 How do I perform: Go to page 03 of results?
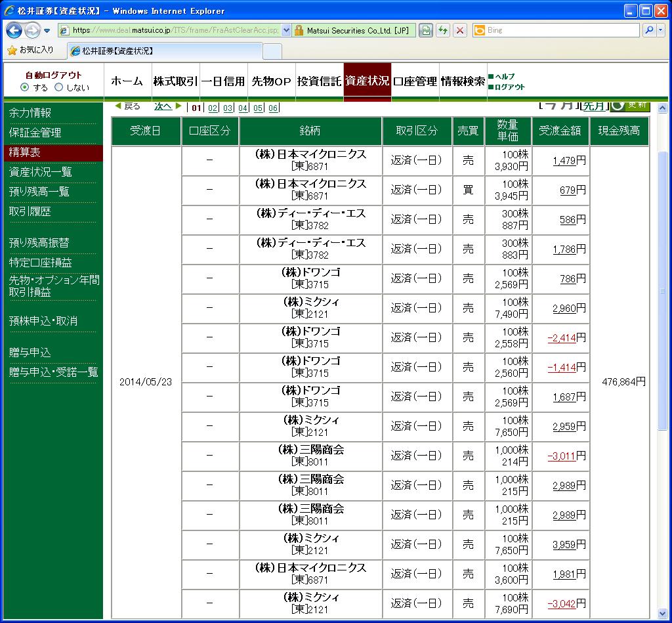click(228, 108)
